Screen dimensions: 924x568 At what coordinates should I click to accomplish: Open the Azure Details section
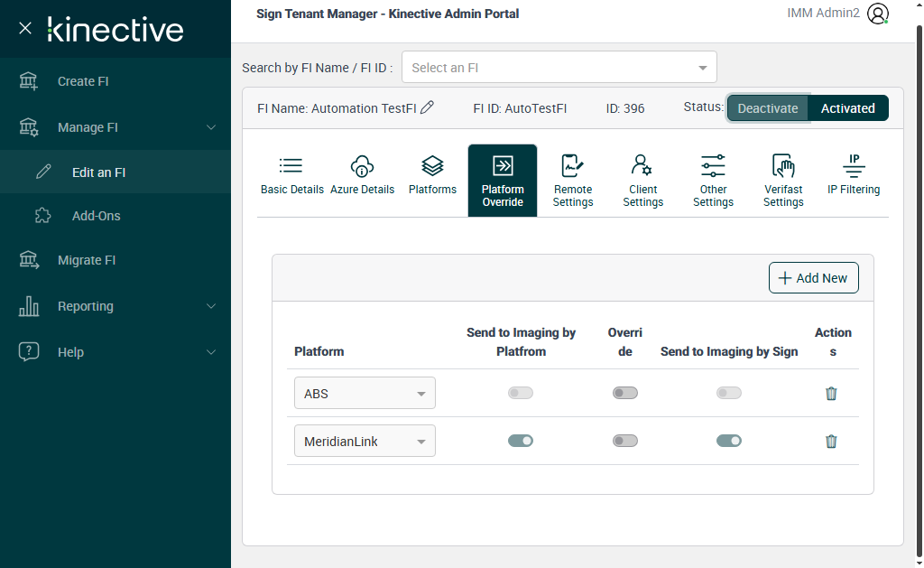(x=362, y=175)
